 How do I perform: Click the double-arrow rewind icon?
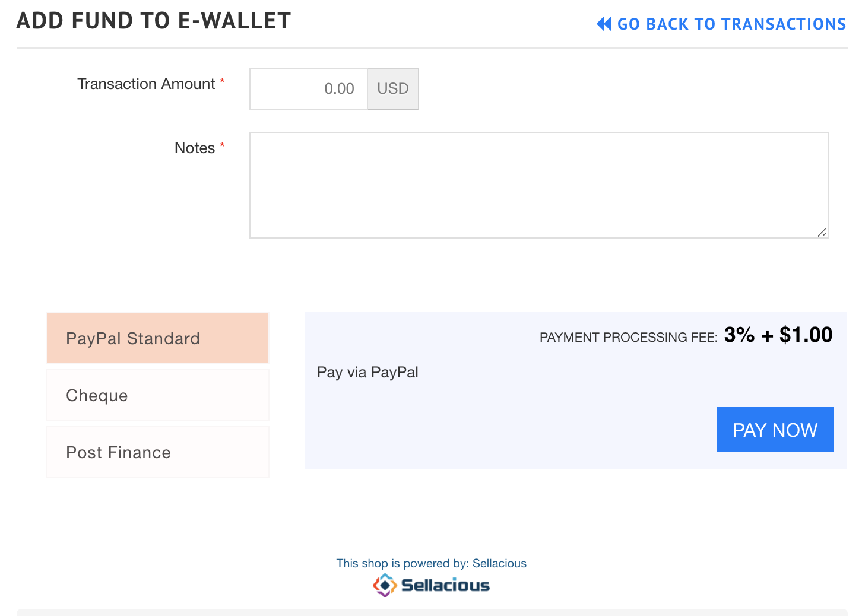[x=604, y=24]
